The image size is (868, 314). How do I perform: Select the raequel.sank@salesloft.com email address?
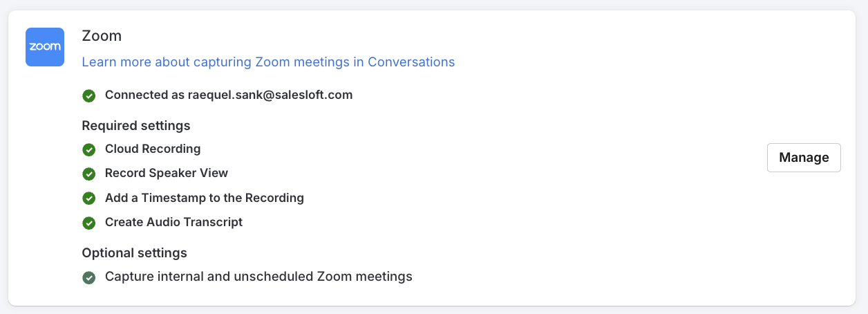click(270, 95)
